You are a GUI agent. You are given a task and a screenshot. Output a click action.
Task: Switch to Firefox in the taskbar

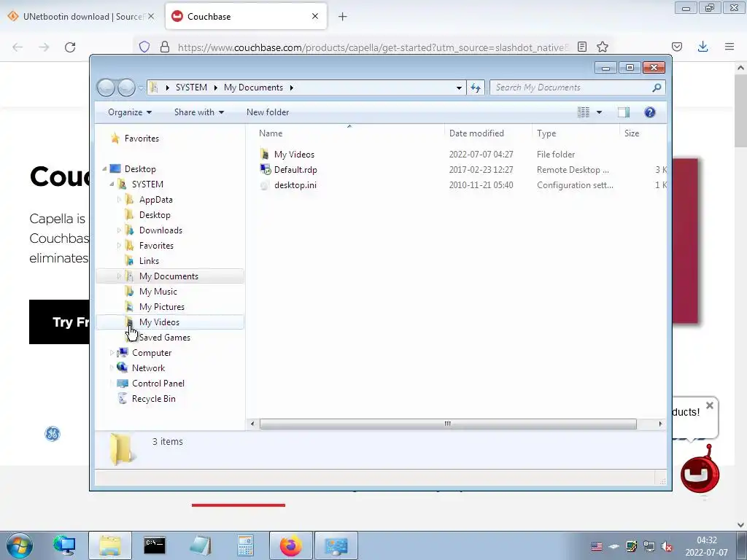pos(290,545)
